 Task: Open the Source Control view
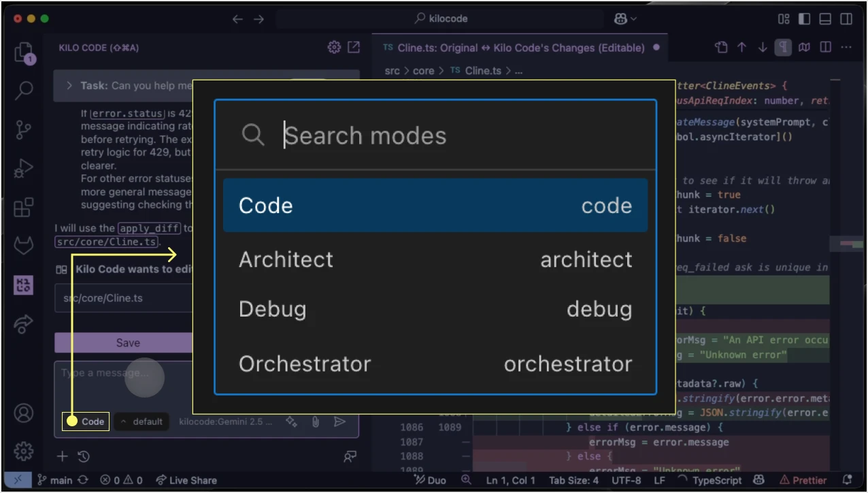pyautogui.click(x=24, y=129)
